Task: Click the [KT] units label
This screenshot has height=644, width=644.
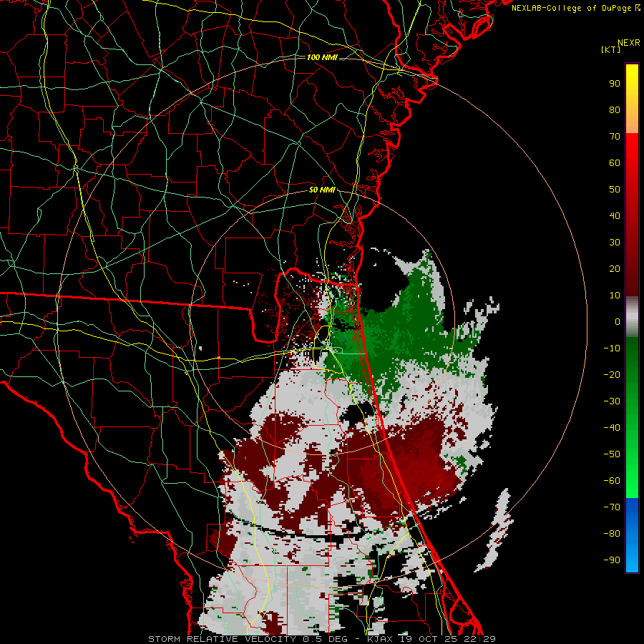Action: 611,49
